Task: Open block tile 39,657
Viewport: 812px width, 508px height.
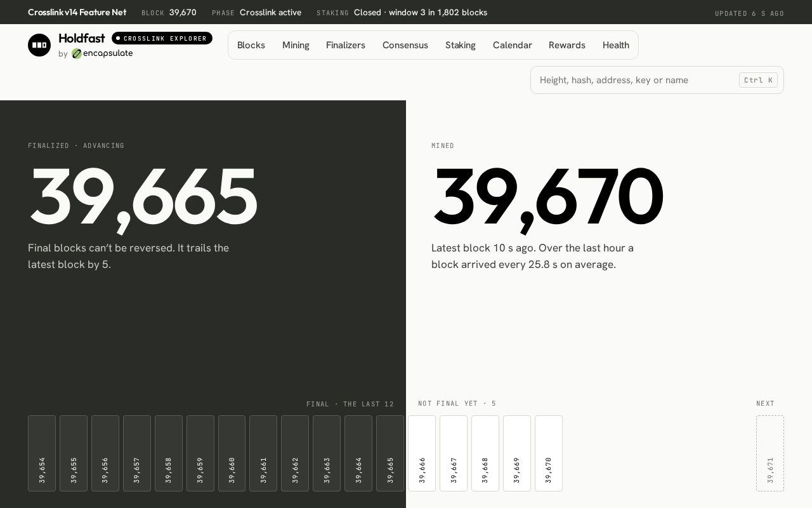Action: pyautogui.click(x=137, y=453)
